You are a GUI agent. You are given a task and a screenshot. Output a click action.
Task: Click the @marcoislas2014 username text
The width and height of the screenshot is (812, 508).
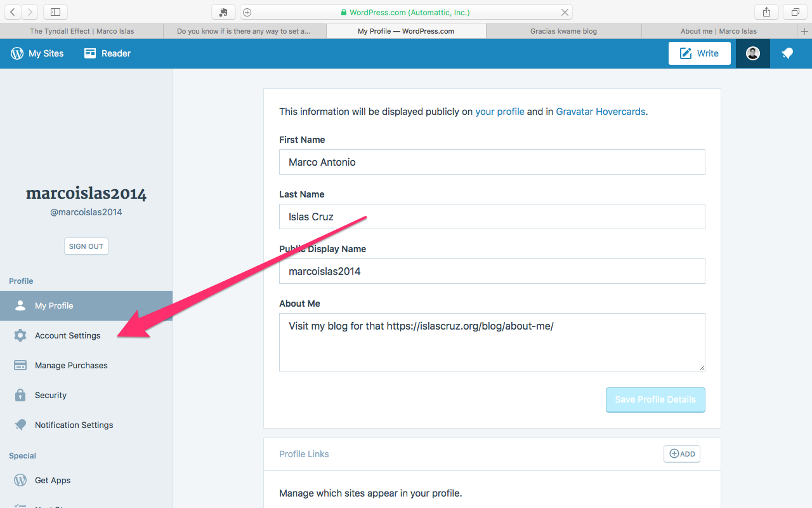tap(86, 212)
